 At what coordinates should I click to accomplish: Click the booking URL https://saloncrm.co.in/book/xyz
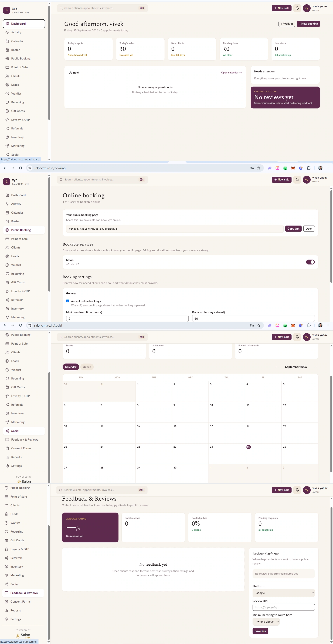[175, 229]
